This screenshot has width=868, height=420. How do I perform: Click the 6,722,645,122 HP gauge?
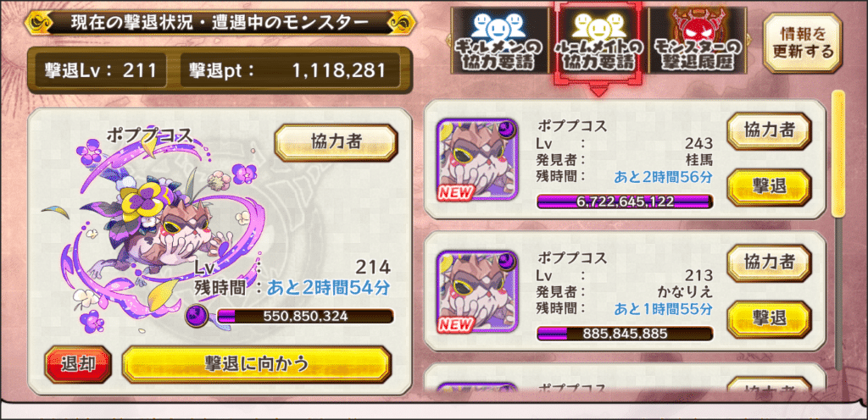click(x=625, y=202)
